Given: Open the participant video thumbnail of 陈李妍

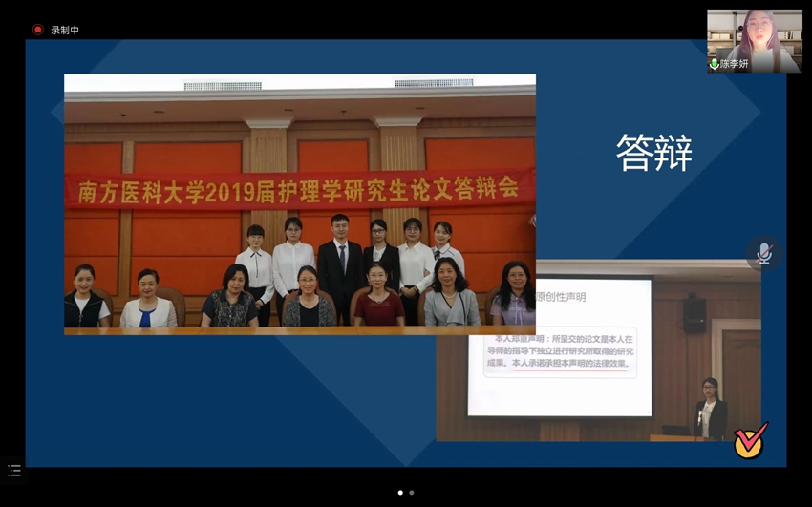Looking at the screenshot, I should (755, 41).
